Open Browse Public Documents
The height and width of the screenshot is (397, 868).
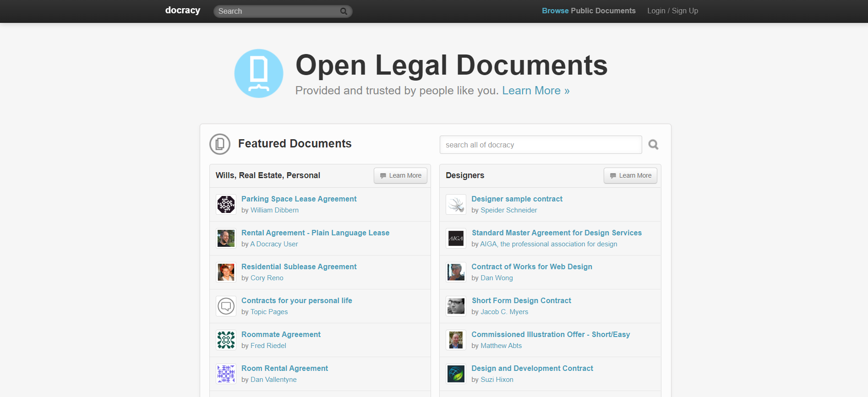(x=589, y=11)
